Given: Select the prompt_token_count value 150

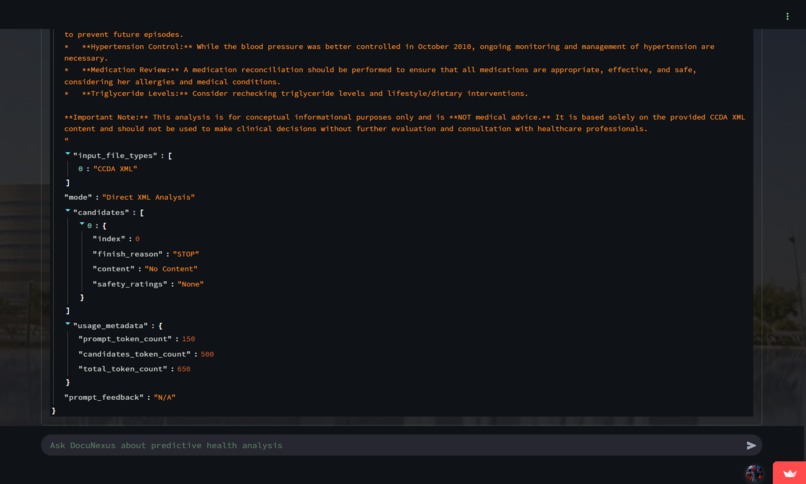Looking at the screenshot, I should [189, 339].
